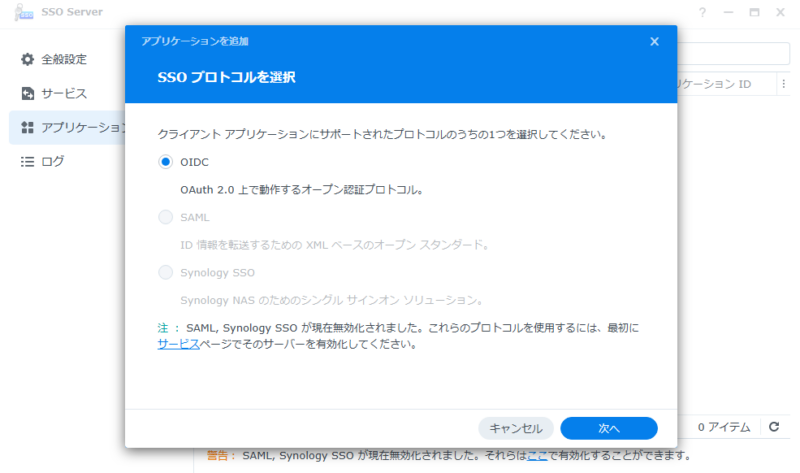Click the キャンセル button
Screen dimensions: 800x473
coord(516,428)
